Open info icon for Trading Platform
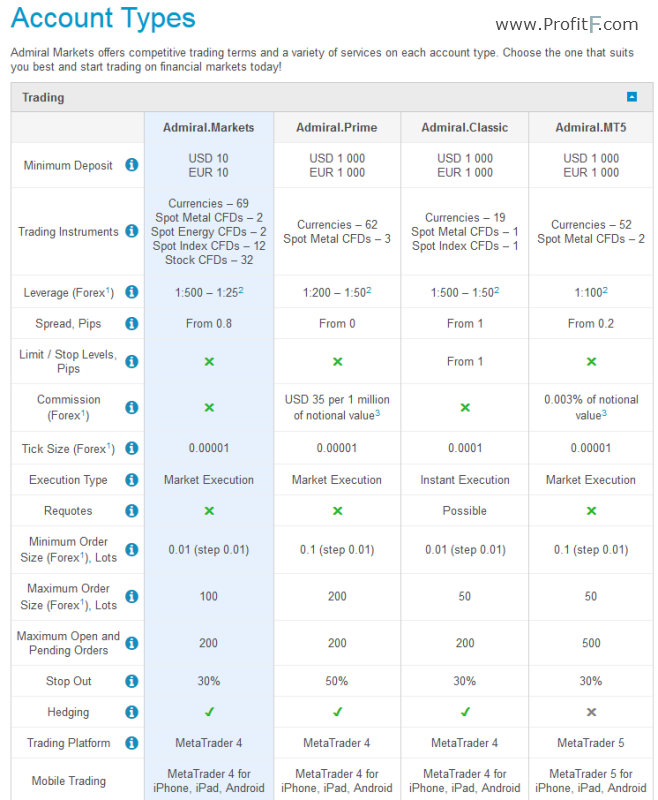Screen dimensions: 658x800 point(132,743)
